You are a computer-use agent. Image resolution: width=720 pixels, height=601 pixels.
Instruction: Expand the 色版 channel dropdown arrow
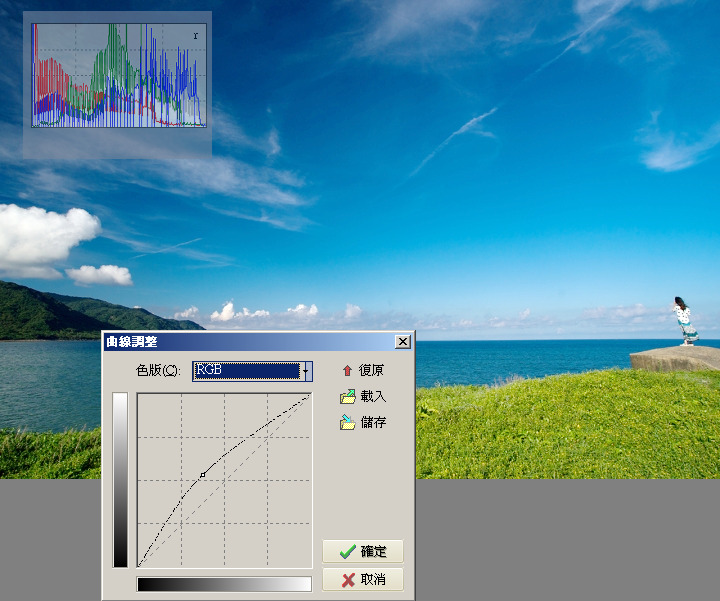coord(306,371)
